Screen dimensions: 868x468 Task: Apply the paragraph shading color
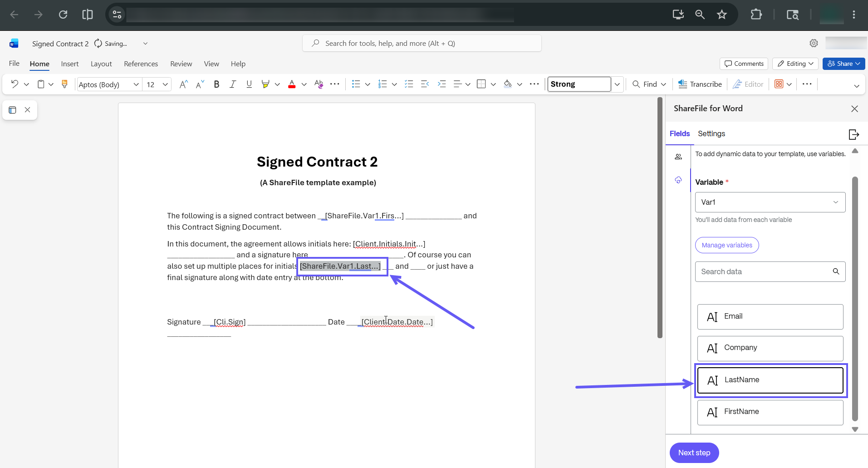pyautogui.click(x=508, y=84)
